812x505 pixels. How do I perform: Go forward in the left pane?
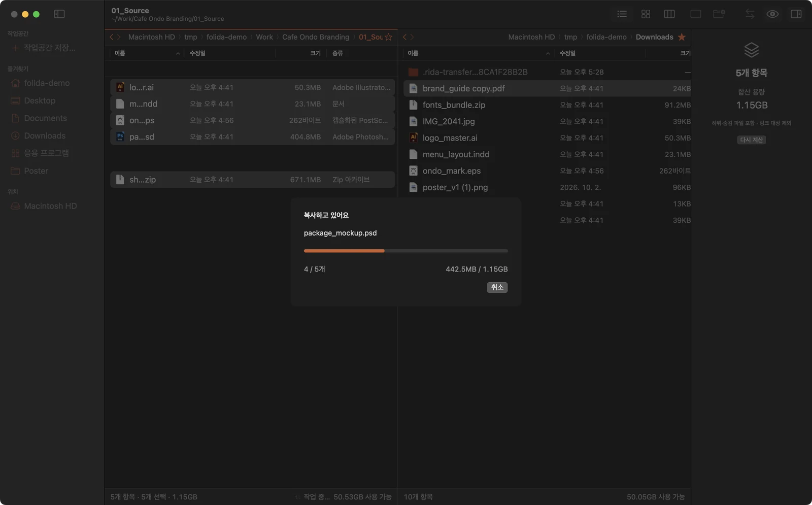click(119, 37)
